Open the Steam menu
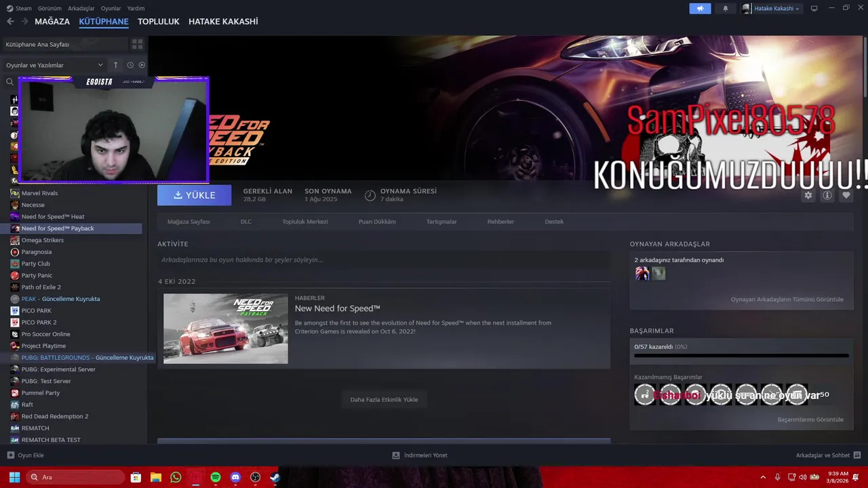 pos(24,8)
